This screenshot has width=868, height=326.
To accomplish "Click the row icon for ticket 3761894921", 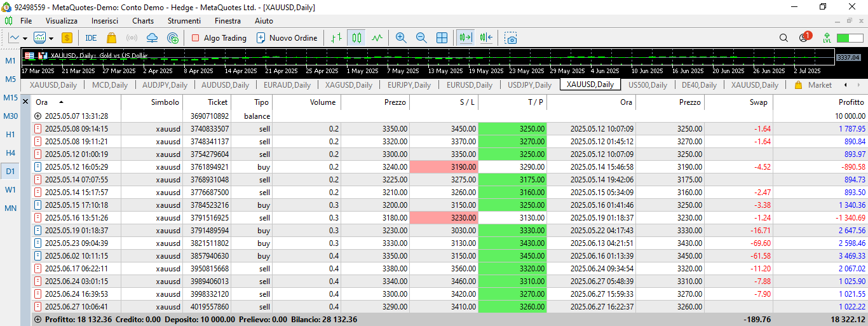I will pyautogui.click(x=37, y=166).
